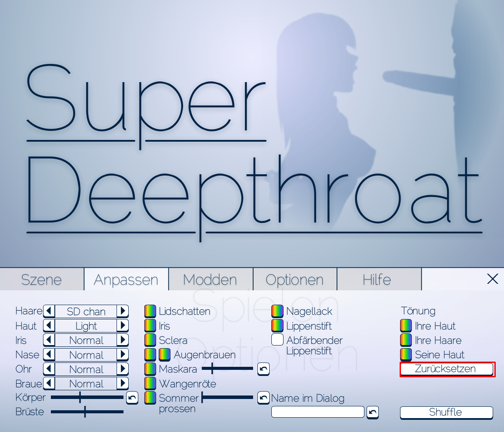Screen dimensions: 504x432
Task: Select the next Haare style with the right arrow
Action: point(123,311)
